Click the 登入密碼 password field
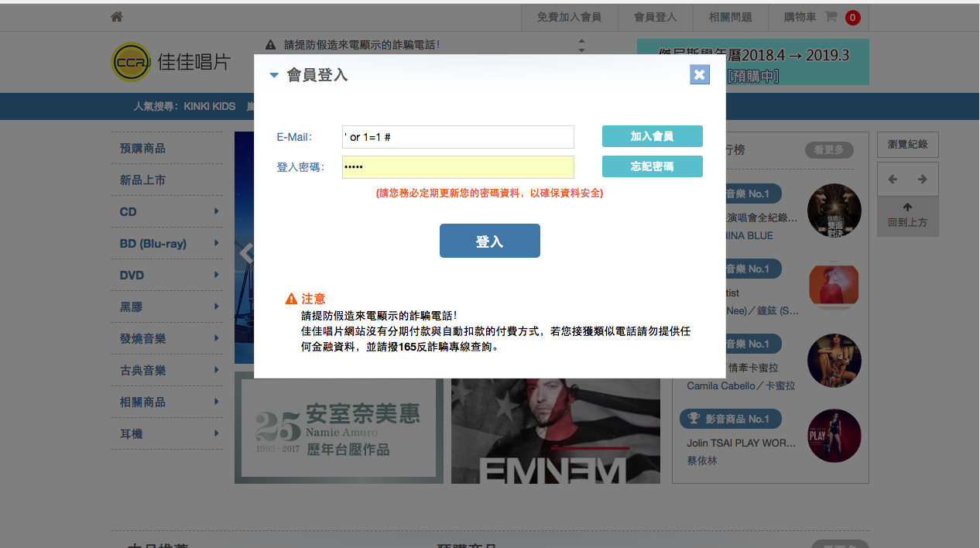The height and width of the screenshot is (548, 980). 458,167
